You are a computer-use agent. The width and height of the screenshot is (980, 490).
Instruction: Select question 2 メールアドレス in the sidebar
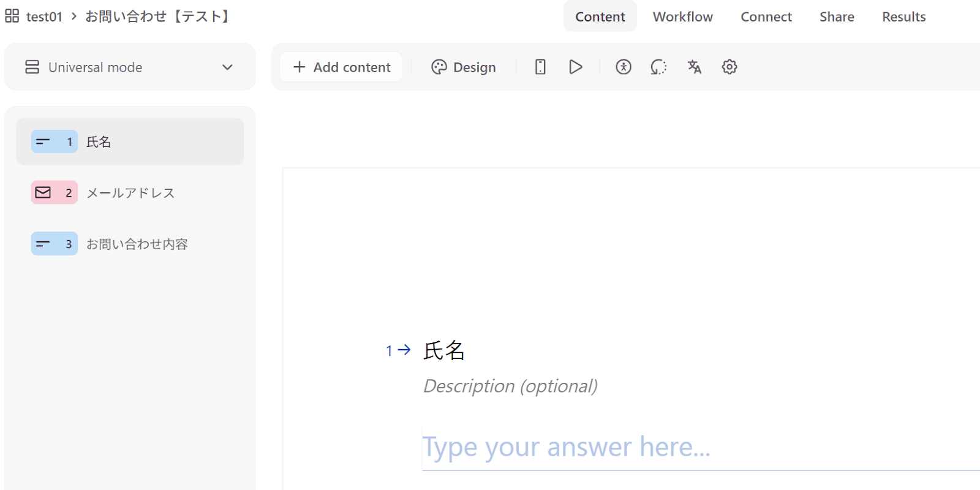[x=130, y=192]
